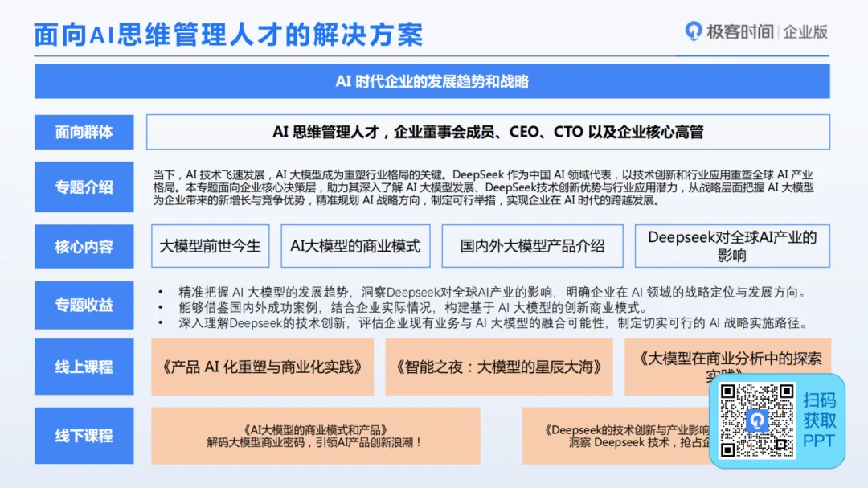Screen dimensions: 868x488
Task: Click the 线下课程 label block
Action: (84, 436)
